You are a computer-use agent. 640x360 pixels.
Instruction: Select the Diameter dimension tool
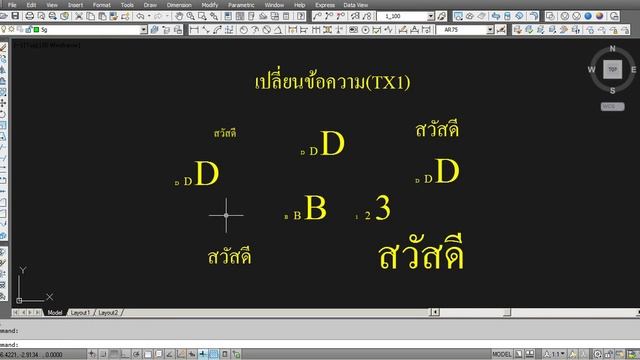pyautogui.click(x=267, y=30)
